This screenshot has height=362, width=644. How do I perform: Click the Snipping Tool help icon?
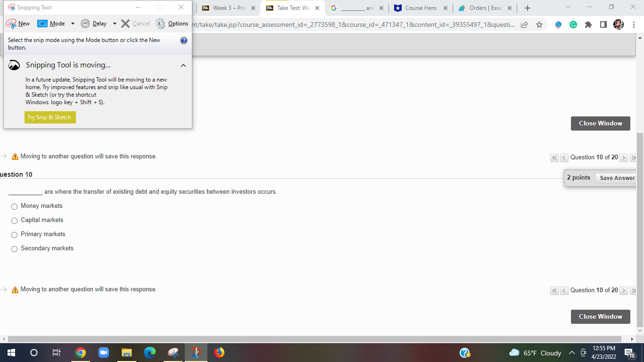(x=183, y=40)
